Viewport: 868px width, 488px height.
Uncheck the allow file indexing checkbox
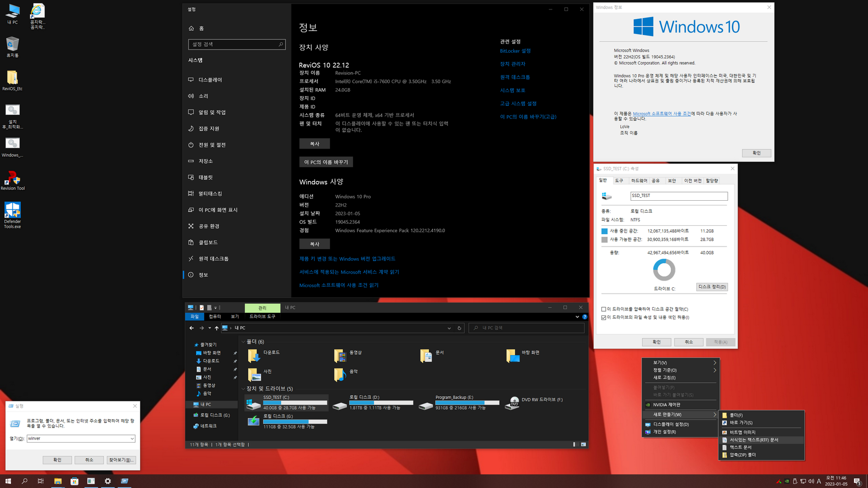604,318
